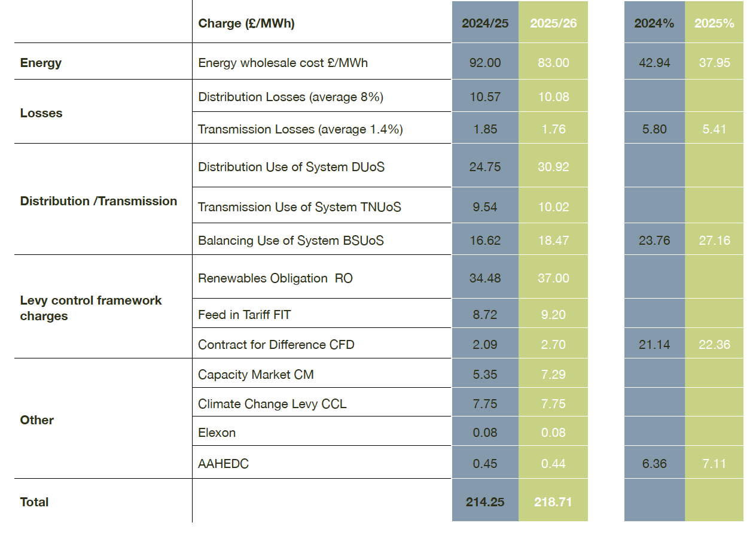Select the 23.76 percentage cell

654,241
